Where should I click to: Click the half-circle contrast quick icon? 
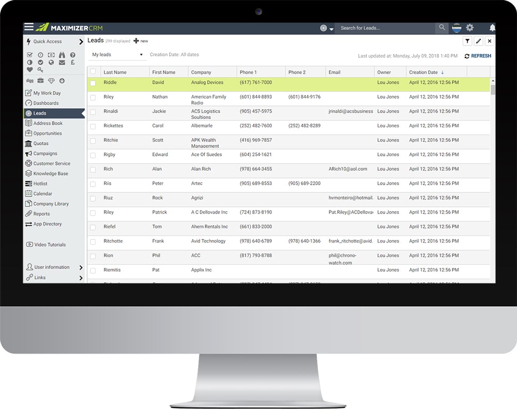(29, 62)
